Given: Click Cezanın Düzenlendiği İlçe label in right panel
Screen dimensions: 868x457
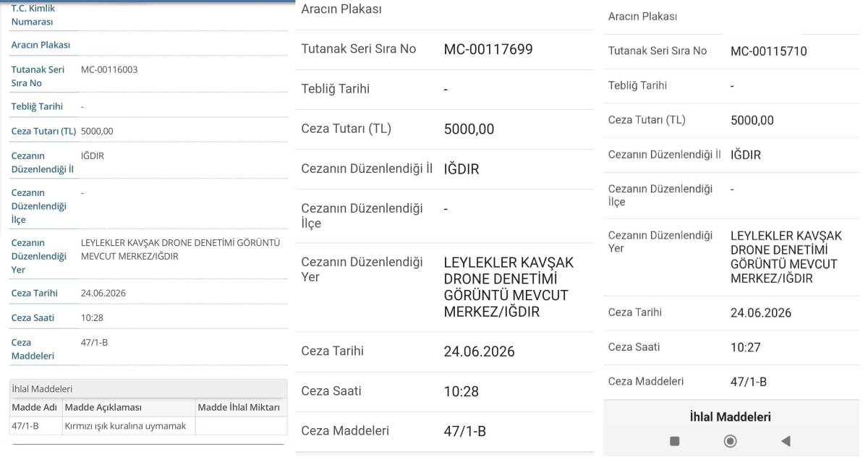Looking at the screenshot, I should coord(660,195).
